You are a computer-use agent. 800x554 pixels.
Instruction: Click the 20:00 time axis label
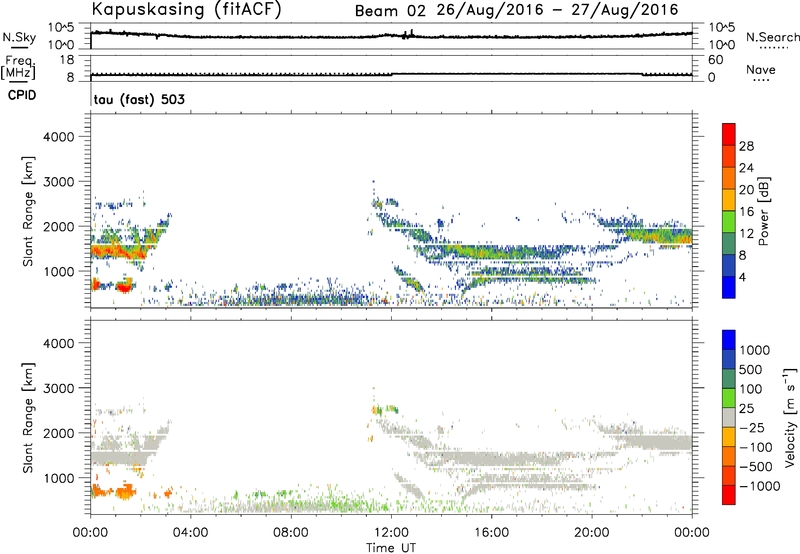click(591, 533)
